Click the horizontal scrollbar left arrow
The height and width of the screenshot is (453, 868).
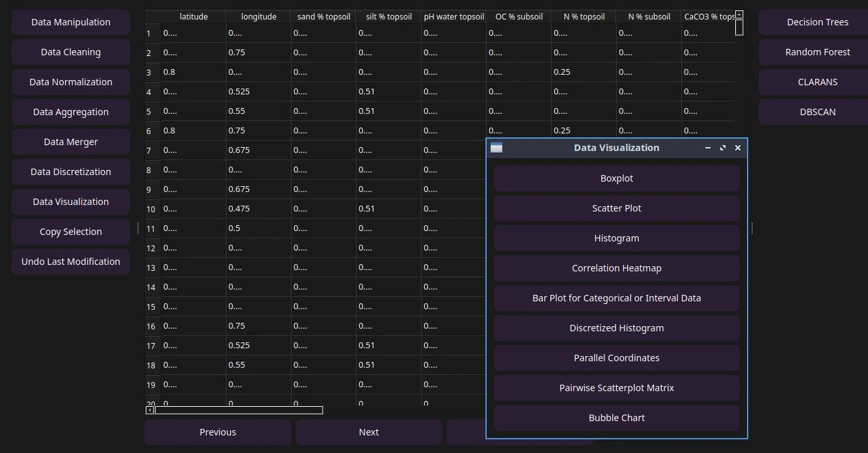150,410
